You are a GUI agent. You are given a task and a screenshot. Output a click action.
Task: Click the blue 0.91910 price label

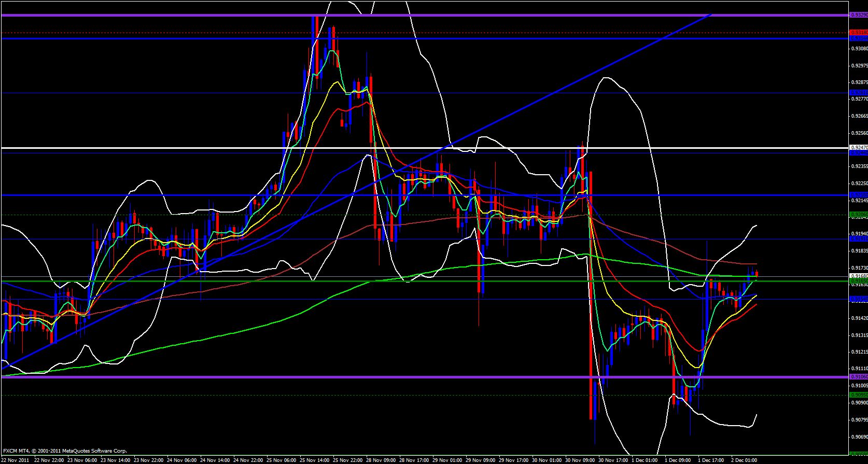pos(858,238)
